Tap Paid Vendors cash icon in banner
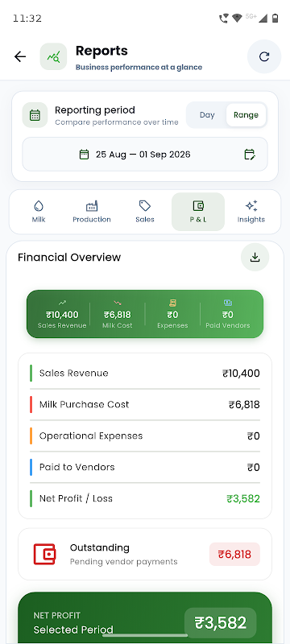Image resolution: width=290 pixels, height=644 pixels. point(228,303)
